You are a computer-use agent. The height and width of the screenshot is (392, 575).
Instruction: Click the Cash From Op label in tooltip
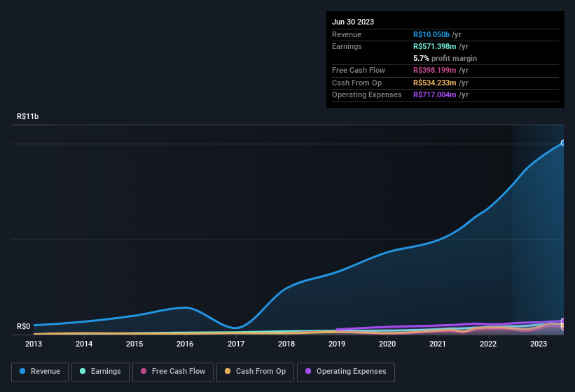pyautogui.click(x=356, y=83)
